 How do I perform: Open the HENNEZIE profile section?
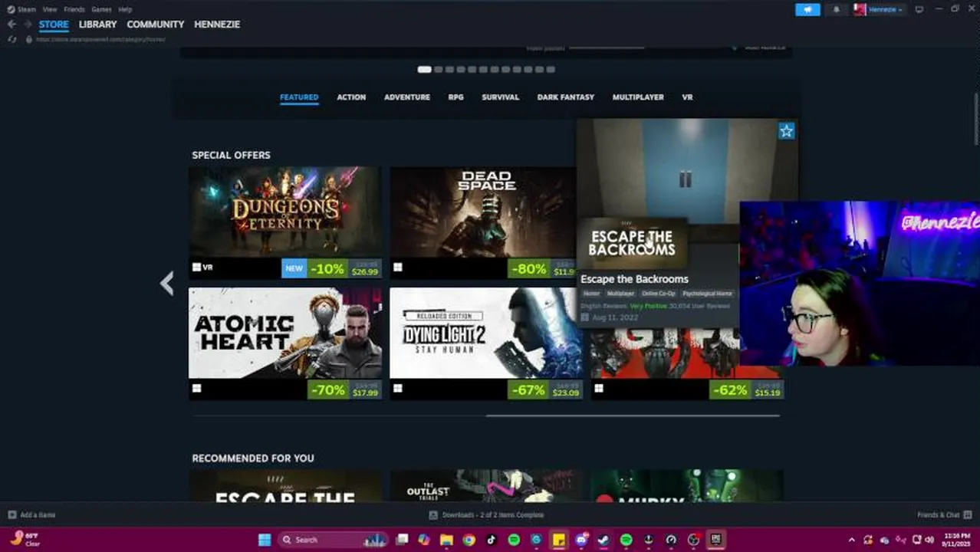tap(217, 25)
